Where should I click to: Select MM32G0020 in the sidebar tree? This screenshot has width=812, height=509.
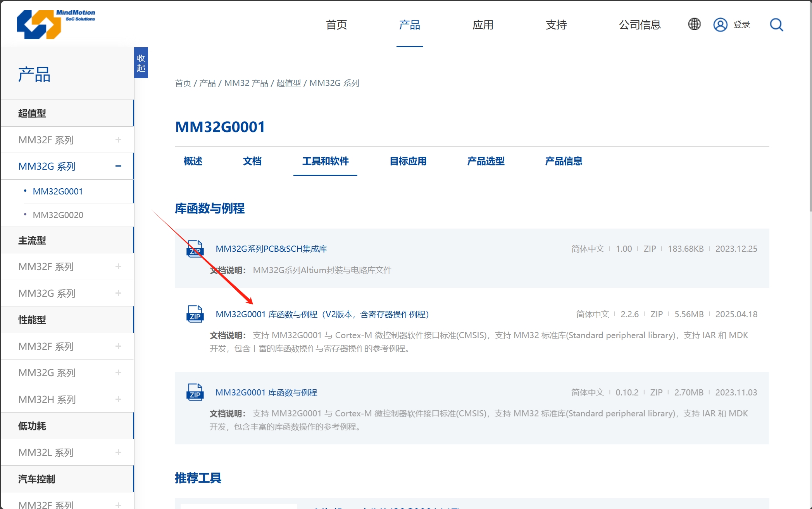(x=58, y=215)
